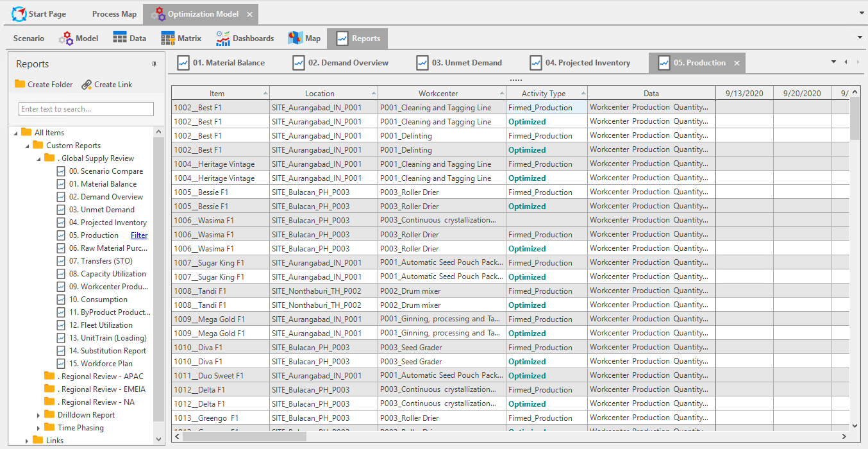Open the 15. Workforce Plan report
868x449 pixels.
coord(95,364)
